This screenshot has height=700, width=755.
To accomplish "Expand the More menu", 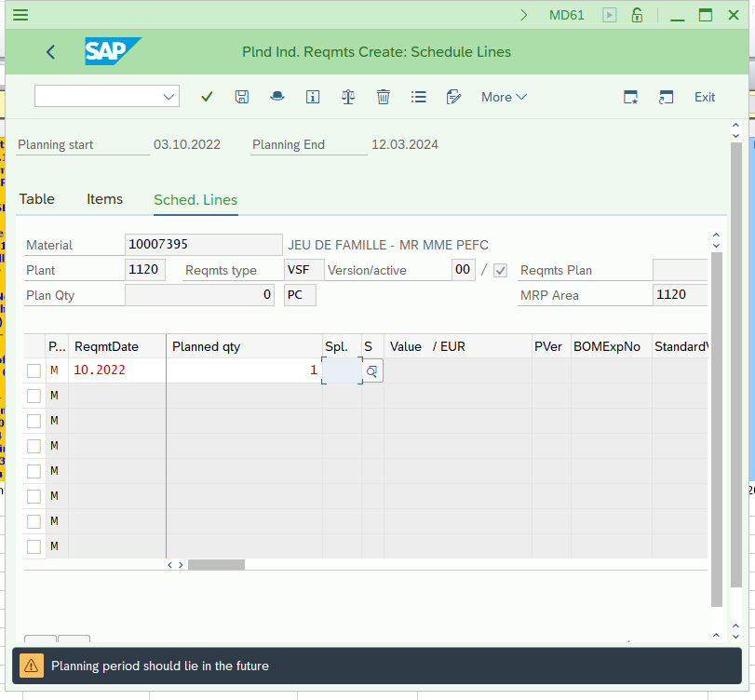I will coord(504,97).
